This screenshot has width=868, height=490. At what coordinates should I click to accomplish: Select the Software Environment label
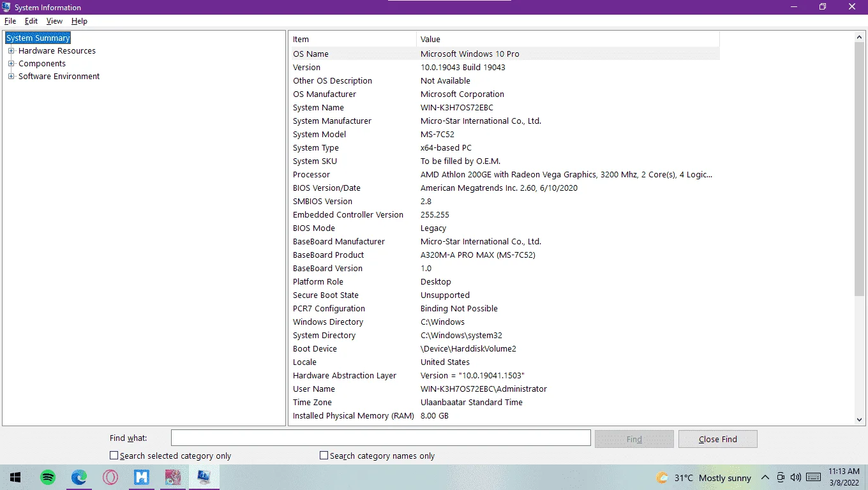point(59,77)
